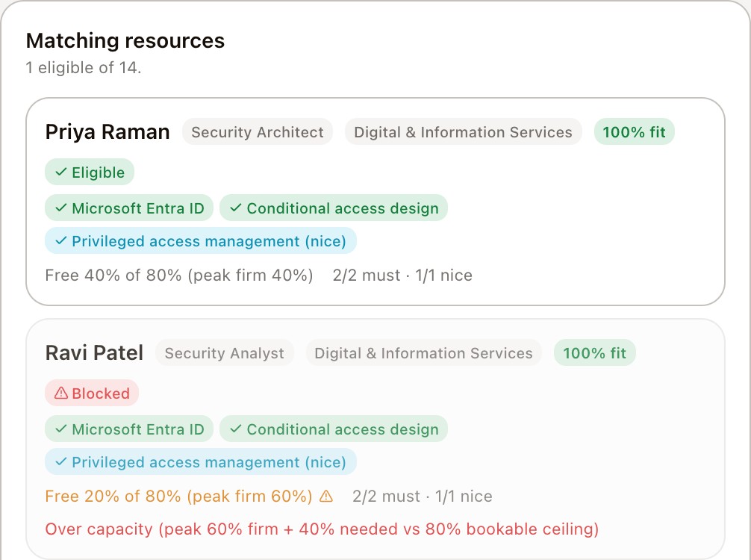Click Ravi Patel's Privileged access management chip
Viewport: 751px width, 560px height.
pos(201,461)
